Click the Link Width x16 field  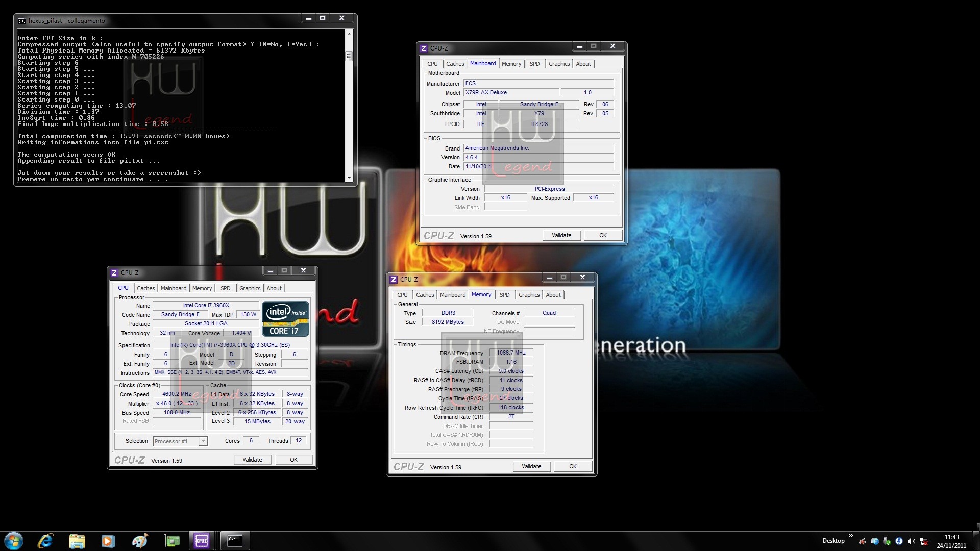coord(505,198)
